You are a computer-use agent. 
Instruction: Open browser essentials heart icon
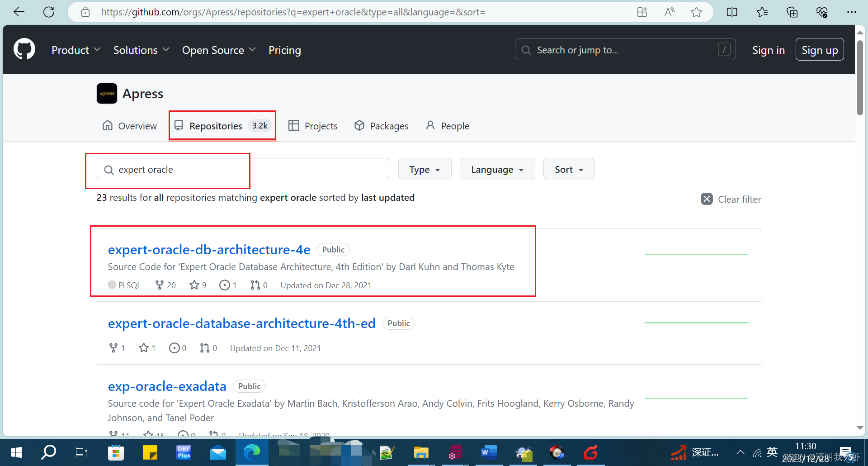822,12
